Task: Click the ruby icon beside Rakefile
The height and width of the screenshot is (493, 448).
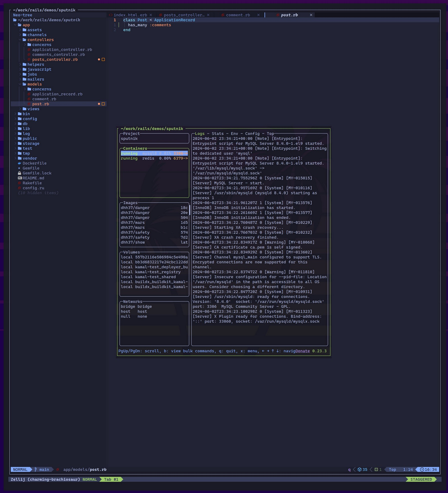Action: click(x=20, y=183)
